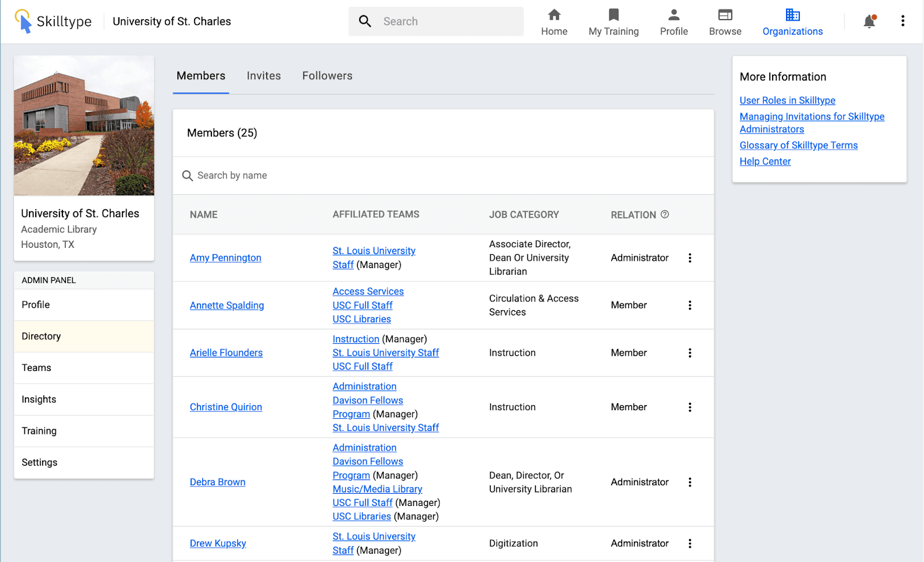Open Amy Pennington's St. Louis University Staff link
This screenshot has height=562, width=924.
pos(374,258)
